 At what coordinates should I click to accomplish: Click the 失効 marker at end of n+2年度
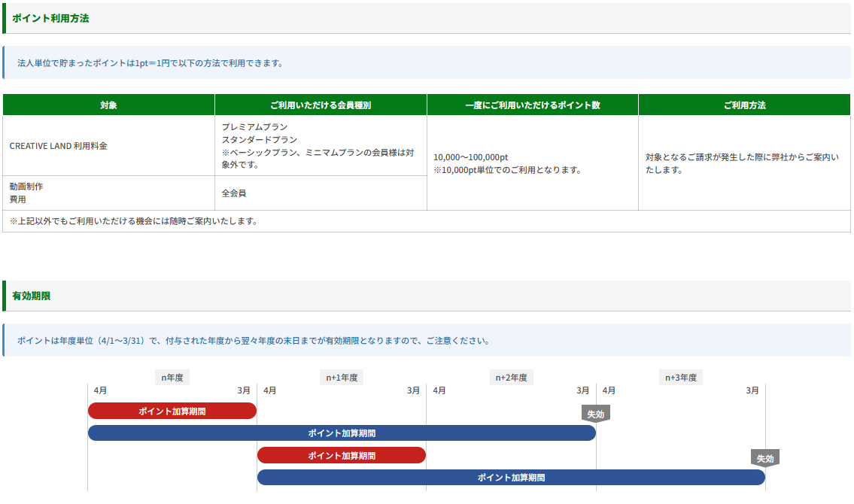click(595, 414)
